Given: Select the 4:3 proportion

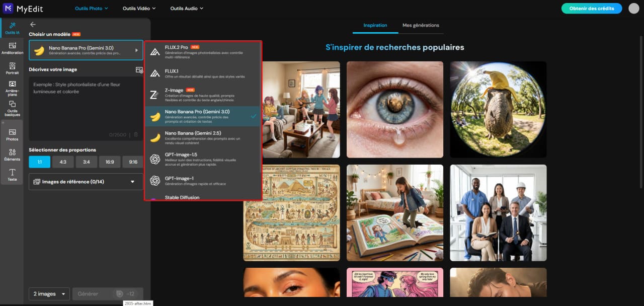Looking at the screenshot, I should 63,162.
